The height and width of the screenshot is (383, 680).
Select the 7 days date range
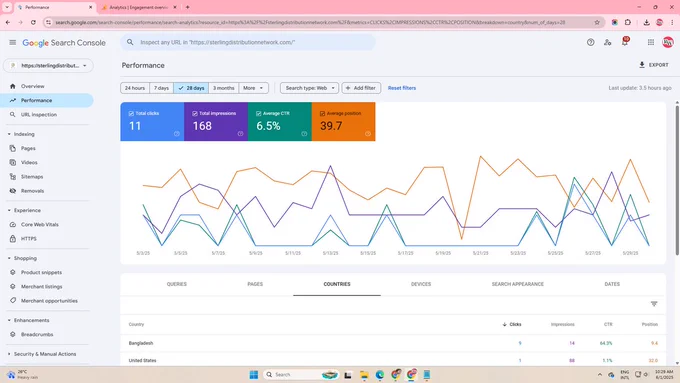click(x=161, y=88)
